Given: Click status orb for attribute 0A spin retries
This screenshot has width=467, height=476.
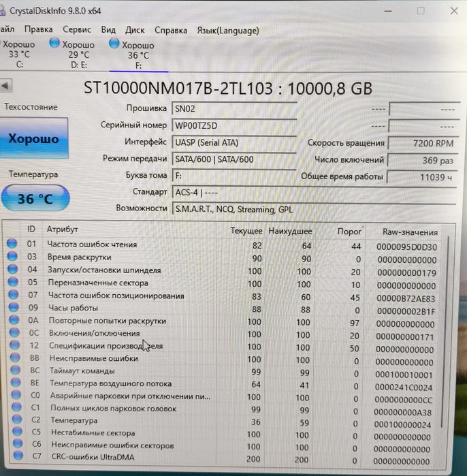Looking at the screenshot, I should (14, 320).
